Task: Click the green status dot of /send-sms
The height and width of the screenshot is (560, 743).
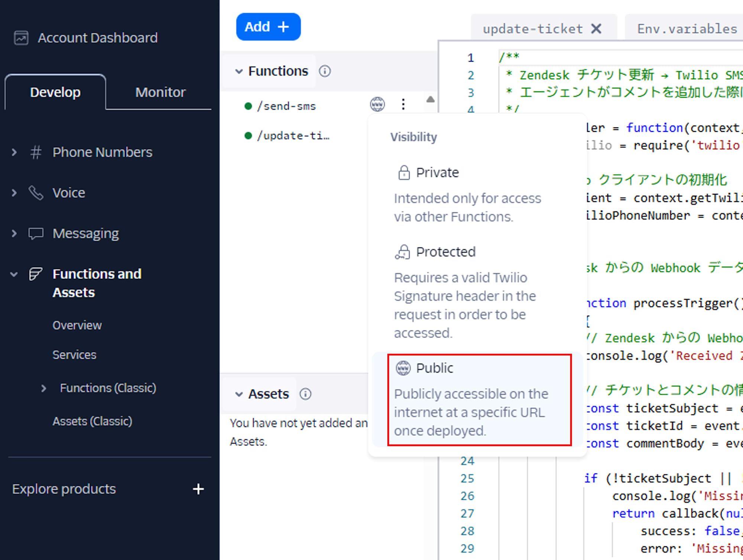Action: point(248,106)
